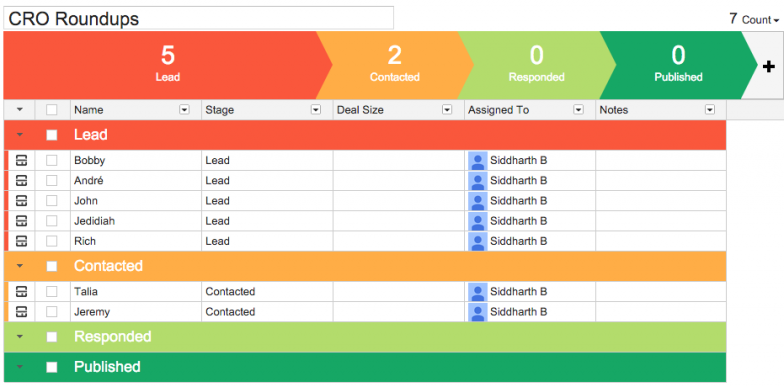Tick the checkbox for Bobby
Image resolution: width=784 pixels, height=387 pixels.
coord(52,160)
